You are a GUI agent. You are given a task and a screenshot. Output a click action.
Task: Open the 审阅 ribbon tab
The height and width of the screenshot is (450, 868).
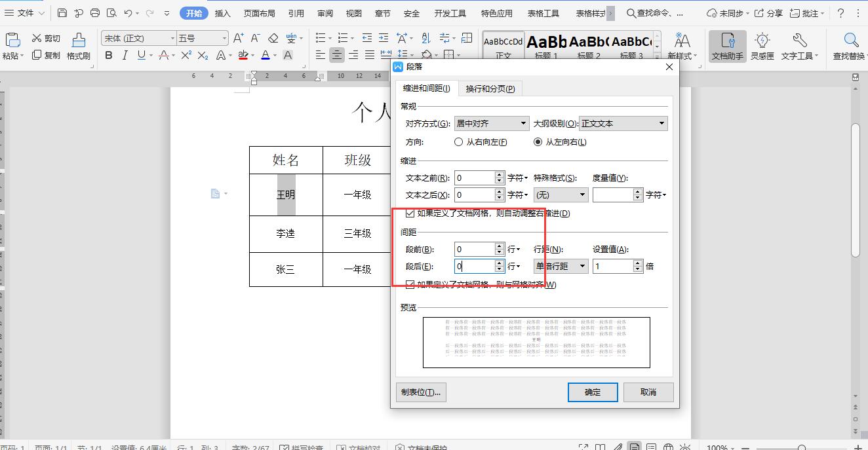click(325, 13)
